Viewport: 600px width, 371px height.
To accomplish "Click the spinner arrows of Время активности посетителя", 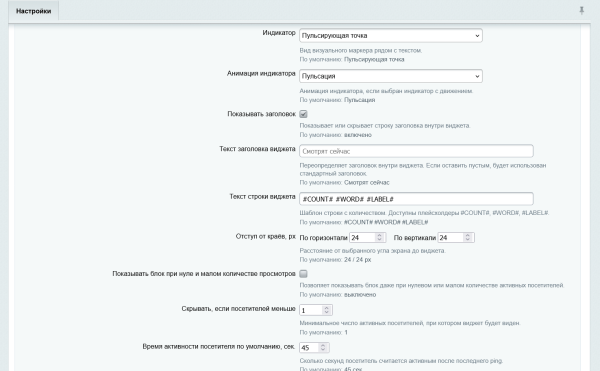I will (x=323, y=348).
